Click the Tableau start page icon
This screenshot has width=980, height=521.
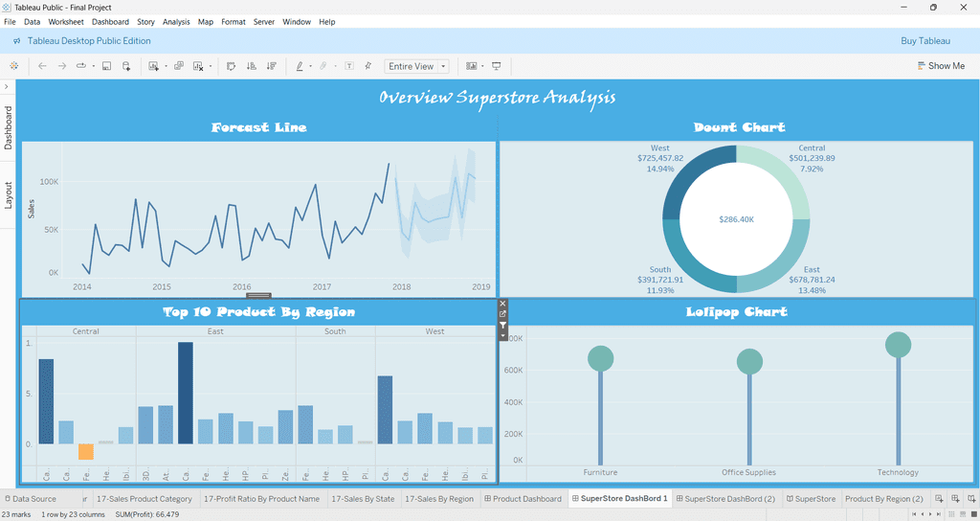13,66
